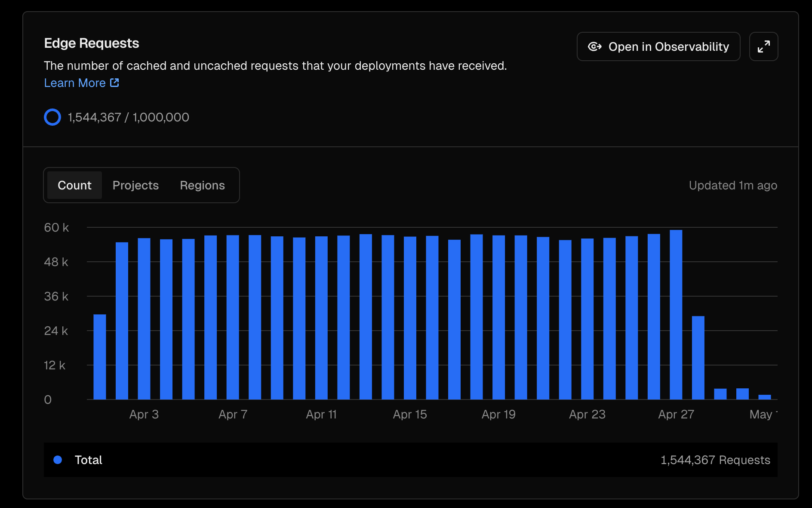Screen dimensions: 812x508
Task: Click the Apr 19 x-axis label
Action: click(498, 414)
